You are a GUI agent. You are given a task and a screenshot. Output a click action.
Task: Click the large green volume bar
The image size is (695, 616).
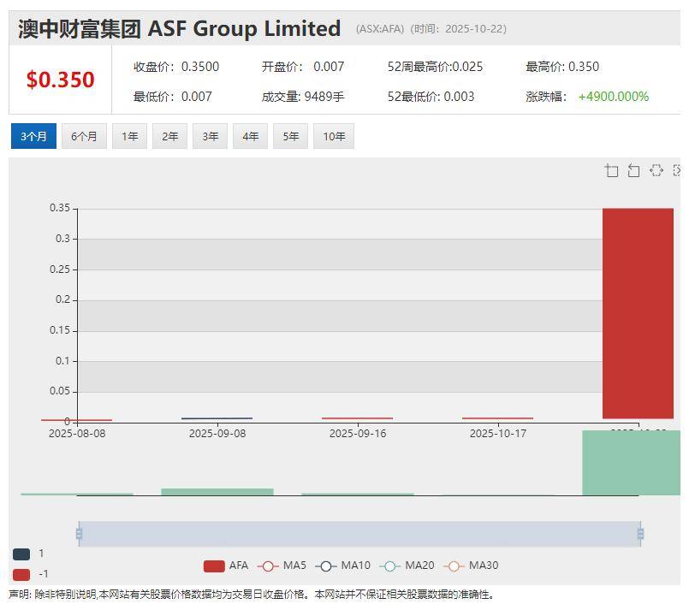point(631,463)
